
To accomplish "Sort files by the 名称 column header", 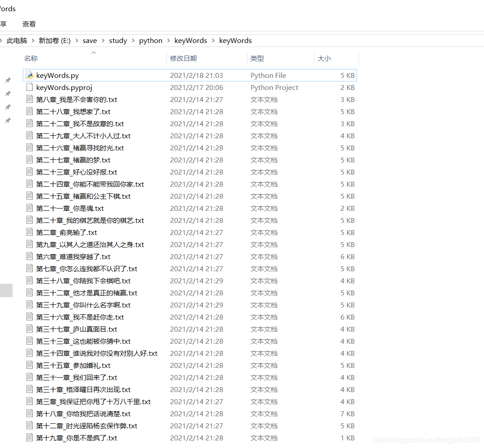I will (31, 58).
